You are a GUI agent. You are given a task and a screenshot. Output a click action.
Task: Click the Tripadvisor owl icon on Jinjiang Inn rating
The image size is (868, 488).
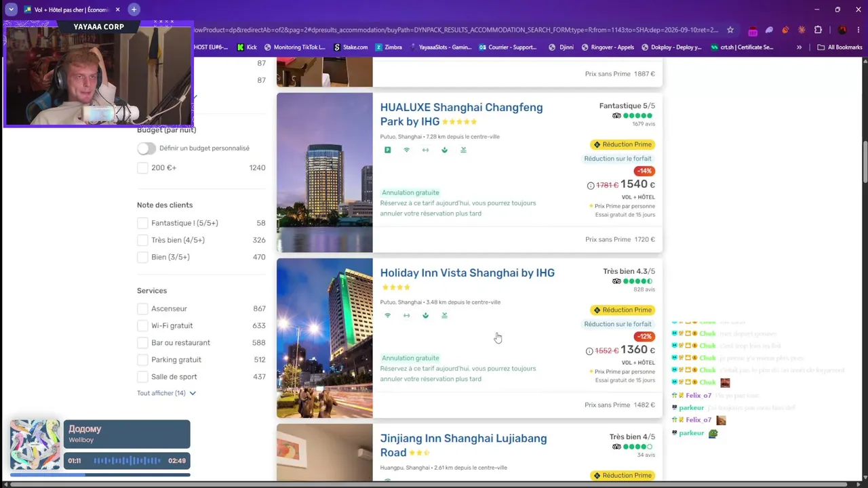coord(616,447)
